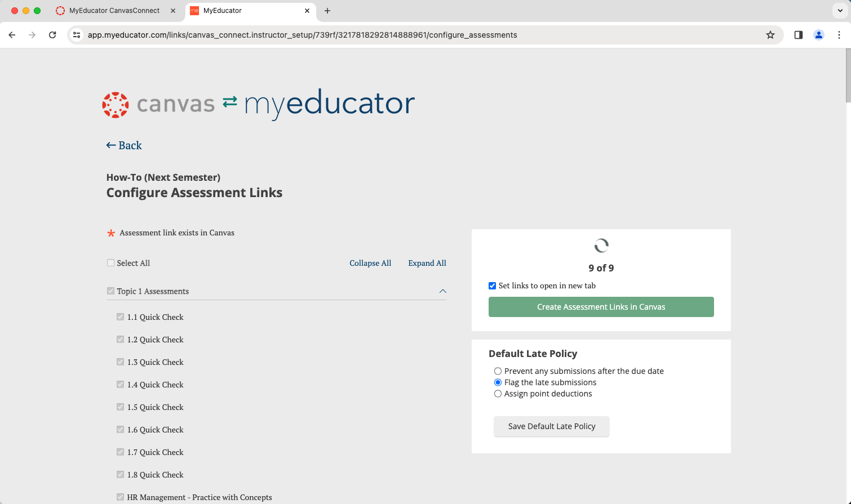The width and height of the screenshot is (851, 504).
Task: Click Save Default Late Policy button
Action: (x=552, y=426)
